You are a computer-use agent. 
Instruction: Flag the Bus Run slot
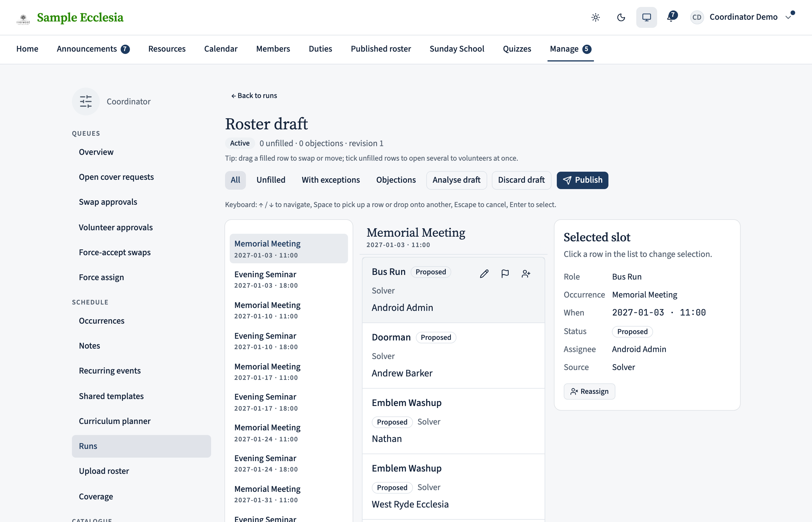(505, 273)
